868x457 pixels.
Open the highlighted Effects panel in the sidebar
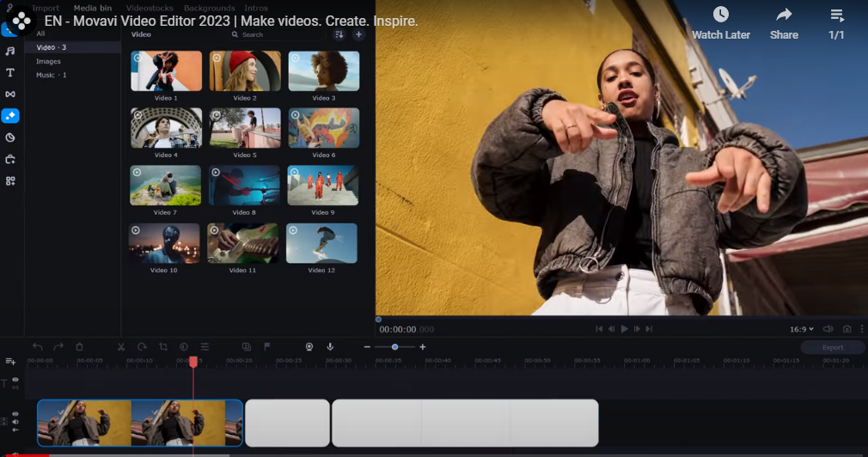(10, 116)
